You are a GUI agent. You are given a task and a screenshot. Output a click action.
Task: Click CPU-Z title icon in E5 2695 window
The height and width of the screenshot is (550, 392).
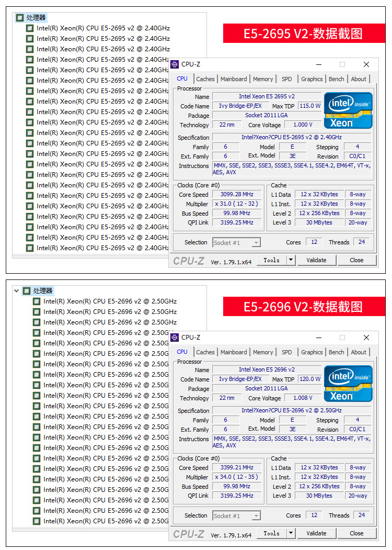point(175,64)
